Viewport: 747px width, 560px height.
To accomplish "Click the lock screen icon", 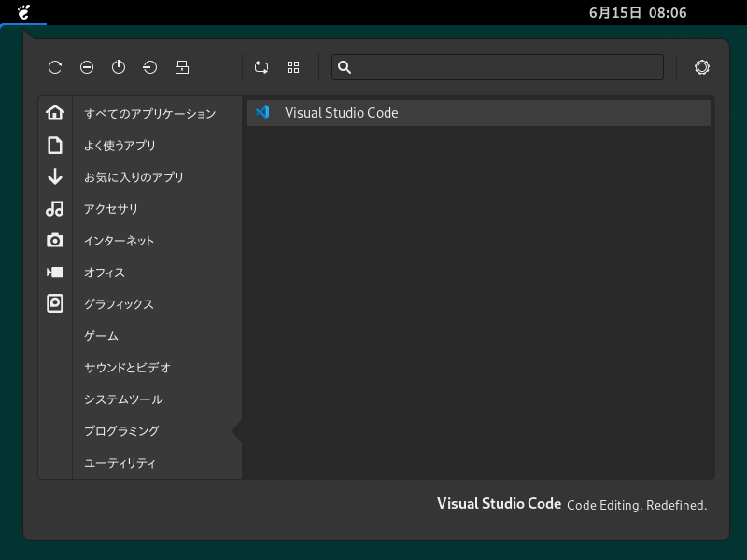I will tap(182, 67).
